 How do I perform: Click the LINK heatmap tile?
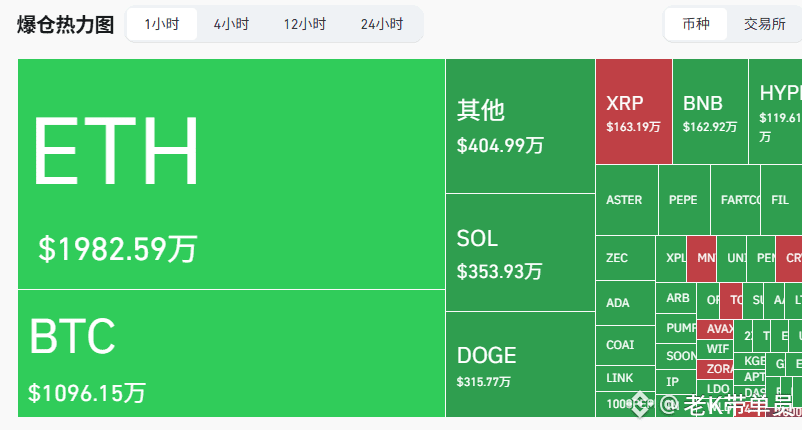(x=626, y=378)
